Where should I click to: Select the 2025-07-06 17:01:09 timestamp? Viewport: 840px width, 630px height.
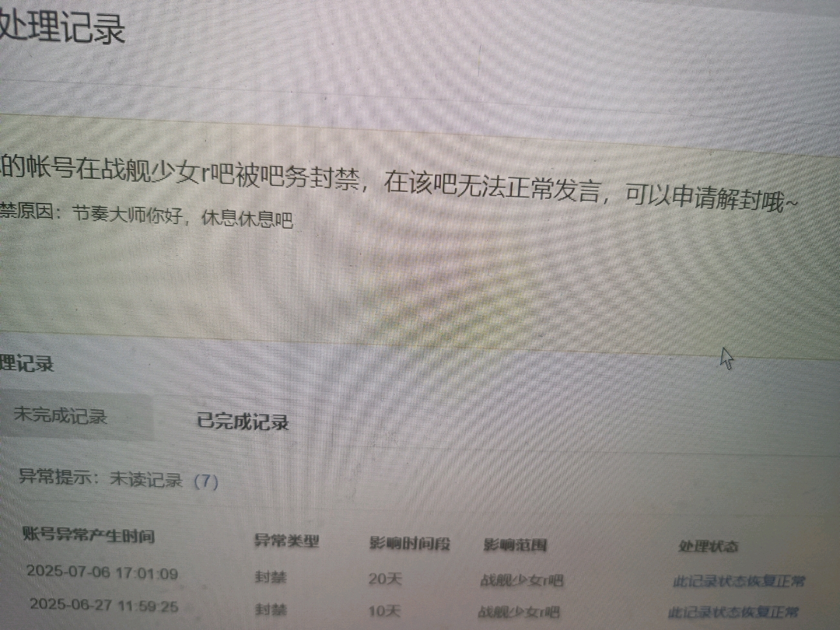tap(102, 572)
